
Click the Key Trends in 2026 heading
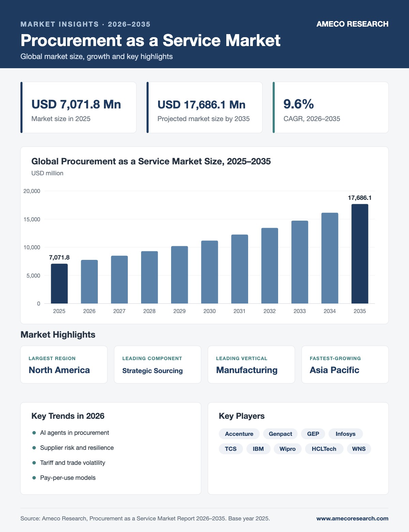68,416
